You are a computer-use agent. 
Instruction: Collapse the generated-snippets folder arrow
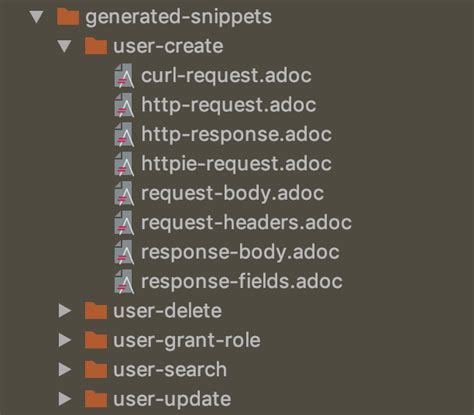[37, 17]
